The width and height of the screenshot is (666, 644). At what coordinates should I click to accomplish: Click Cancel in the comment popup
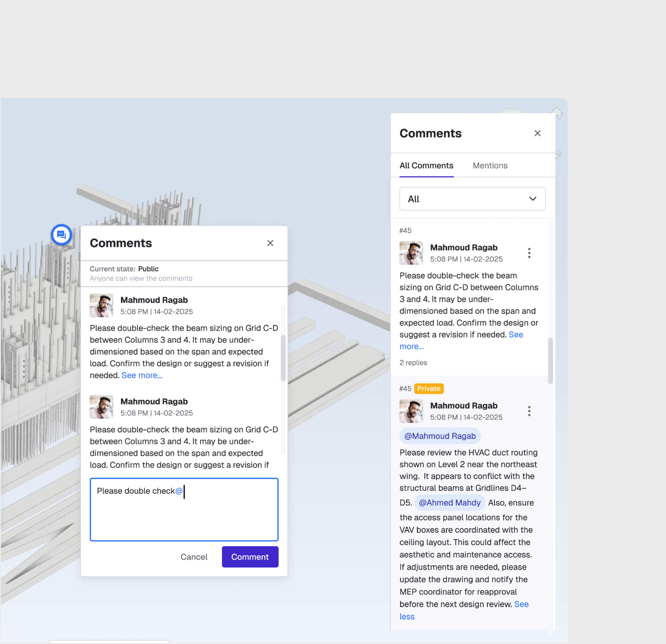(194, 557)
